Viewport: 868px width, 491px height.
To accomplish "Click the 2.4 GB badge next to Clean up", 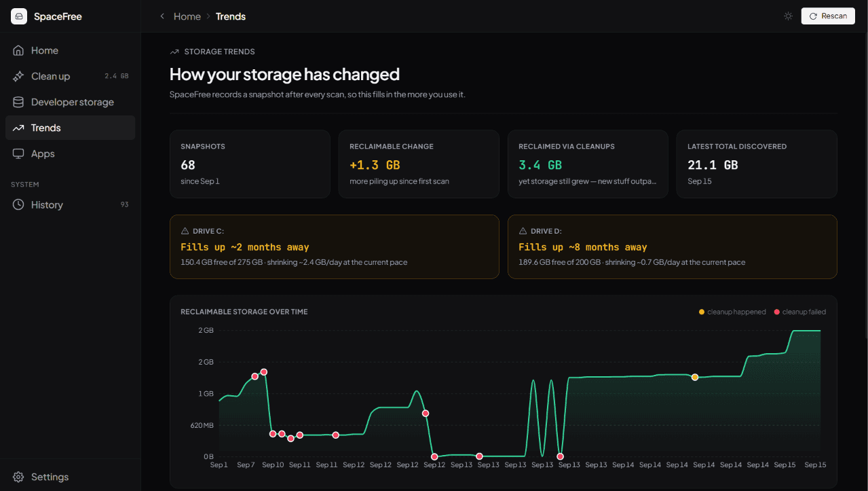I will click(117, 76).
